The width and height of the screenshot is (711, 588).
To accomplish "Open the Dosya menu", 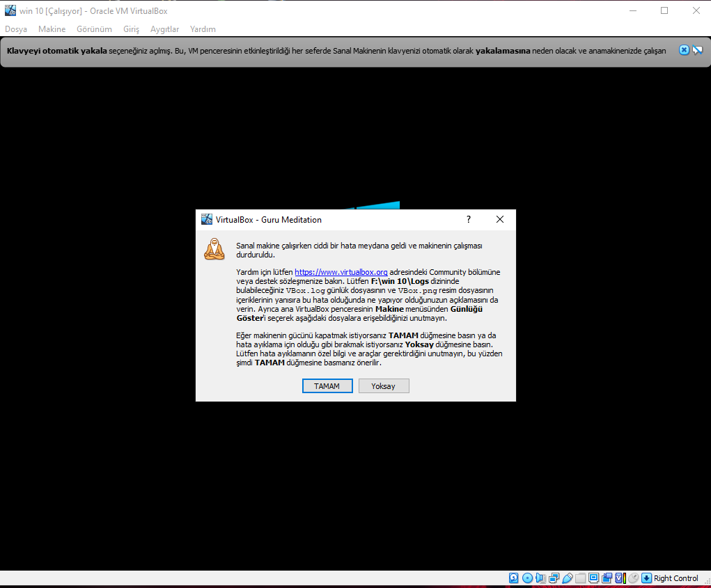I will tap(16, 29).
